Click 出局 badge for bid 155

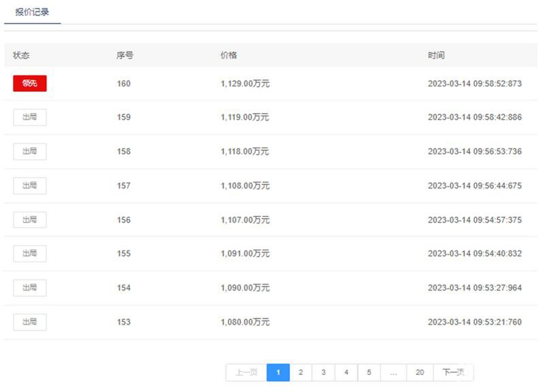29,254
